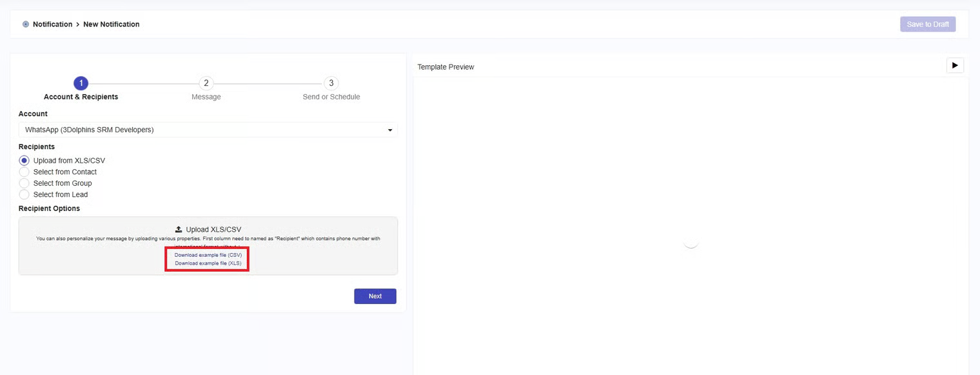This screenshot has height=375, width=980.
Task: Click the Save to Draft button
Action: coord(927,25)
